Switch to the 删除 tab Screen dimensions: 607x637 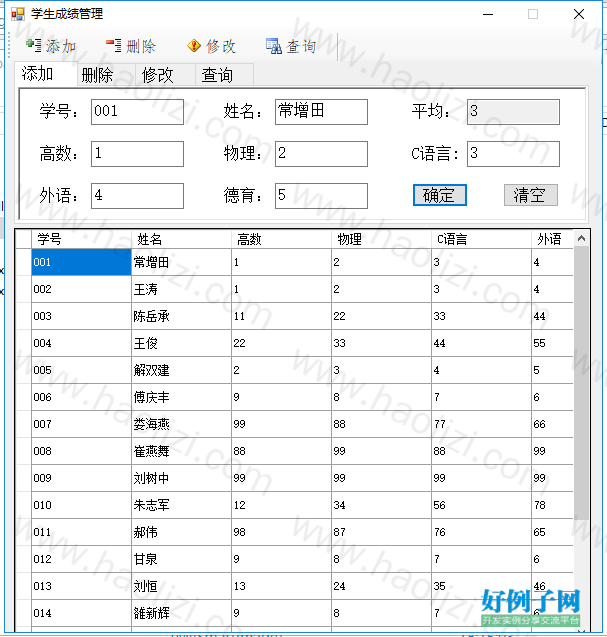coord(106,75)
